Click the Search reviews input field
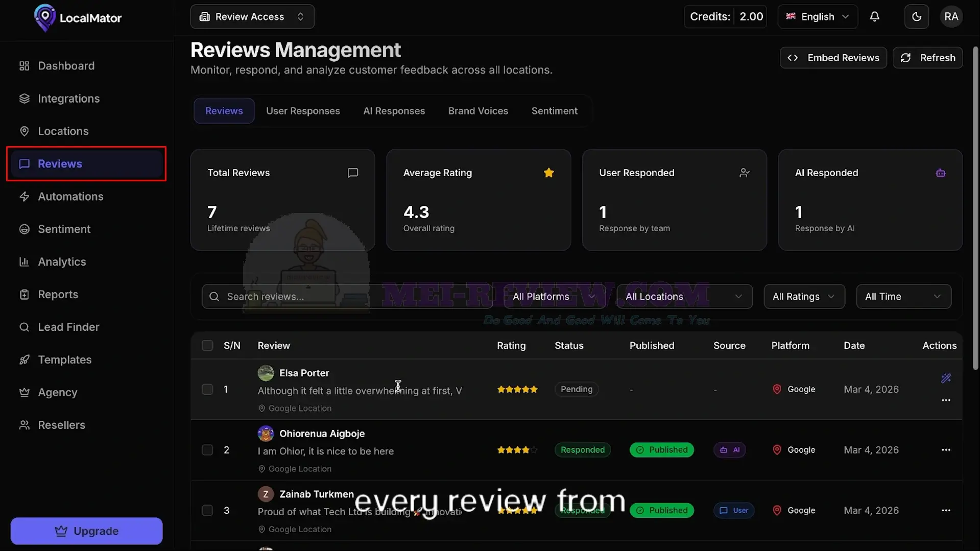Image resolution: width=980 pixels, height=551 pixels. [347, 297]
